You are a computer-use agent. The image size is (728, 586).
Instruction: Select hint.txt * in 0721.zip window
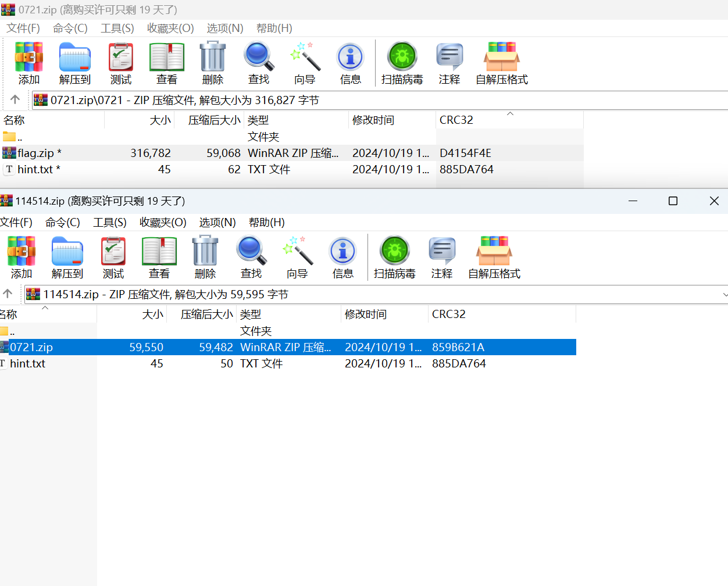point(291,169)
